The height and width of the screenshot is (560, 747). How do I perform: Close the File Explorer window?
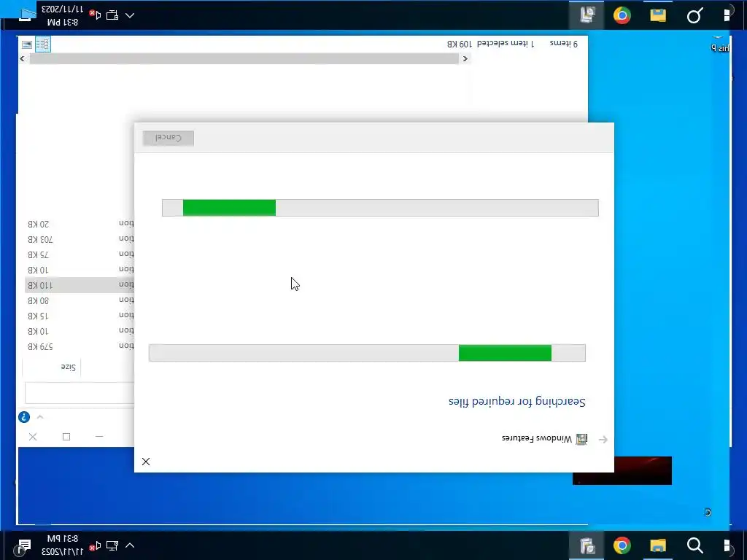click(33, 437)
